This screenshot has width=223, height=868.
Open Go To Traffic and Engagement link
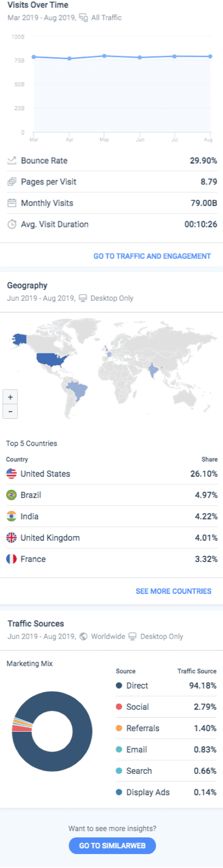(152, 256)
